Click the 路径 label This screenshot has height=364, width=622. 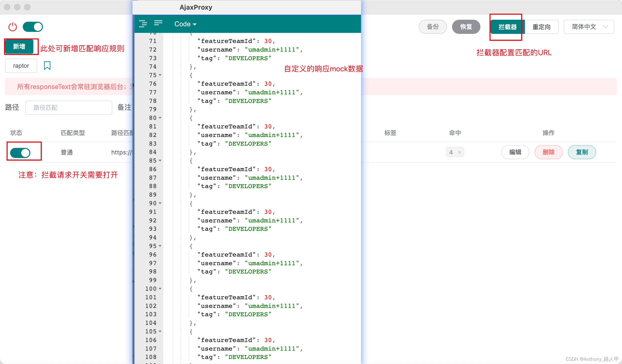tap(12, 107)
